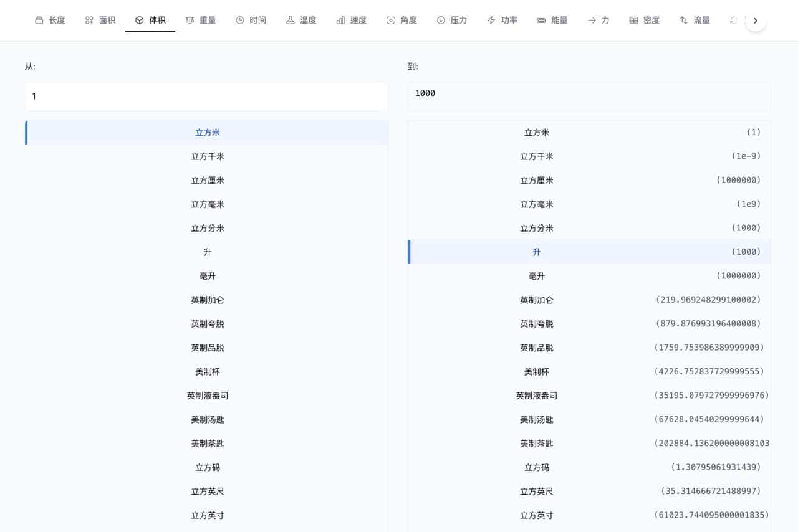
Task: Click the battery icon beside 能量
Action: (541, 21)
